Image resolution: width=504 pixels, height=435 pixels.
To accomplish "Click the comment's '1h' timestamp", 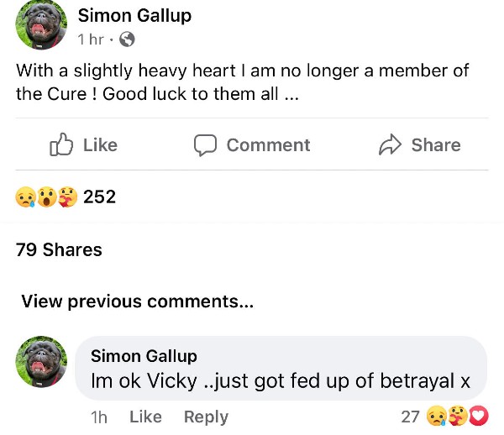I will pyautogui.click(x=98, y=417).
